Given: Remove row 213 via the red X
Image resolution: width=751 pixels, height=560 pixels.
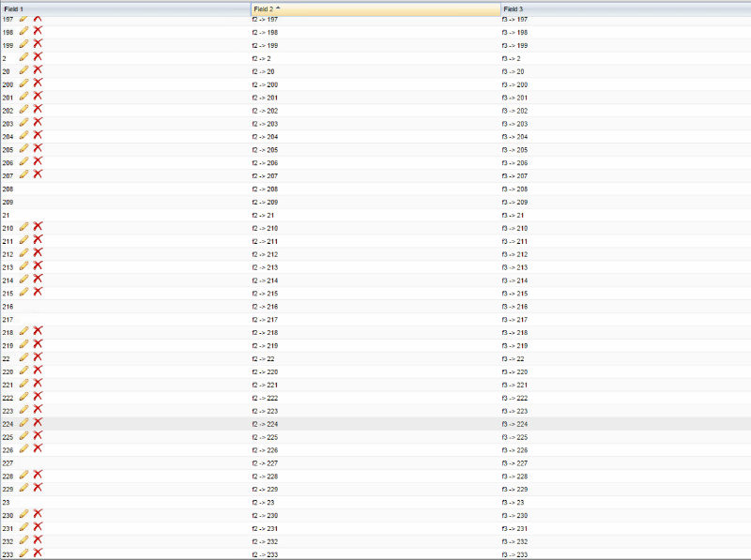Looking at the screenshot, I should (38, 266).
